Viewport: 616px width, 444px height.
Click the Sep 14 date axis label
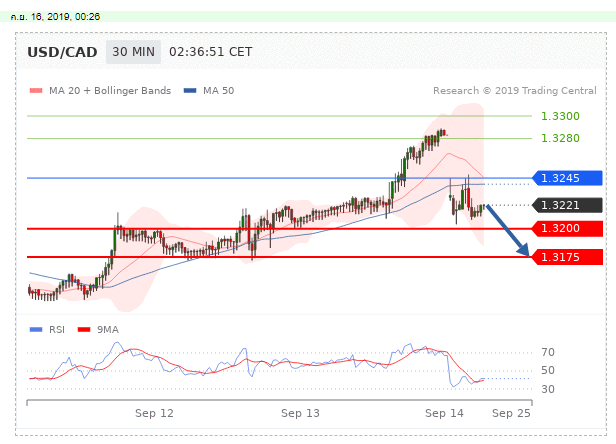(x=444, y=413)
